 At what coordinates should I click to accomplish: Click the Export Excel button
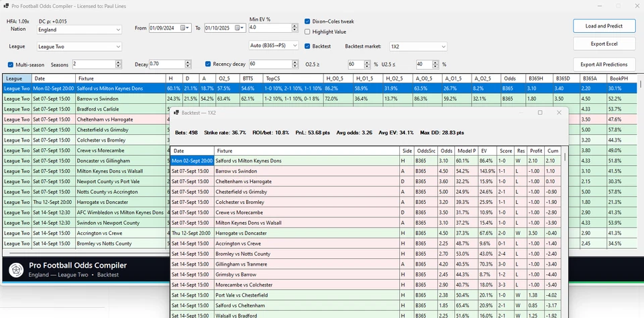[x=604, y=44]
